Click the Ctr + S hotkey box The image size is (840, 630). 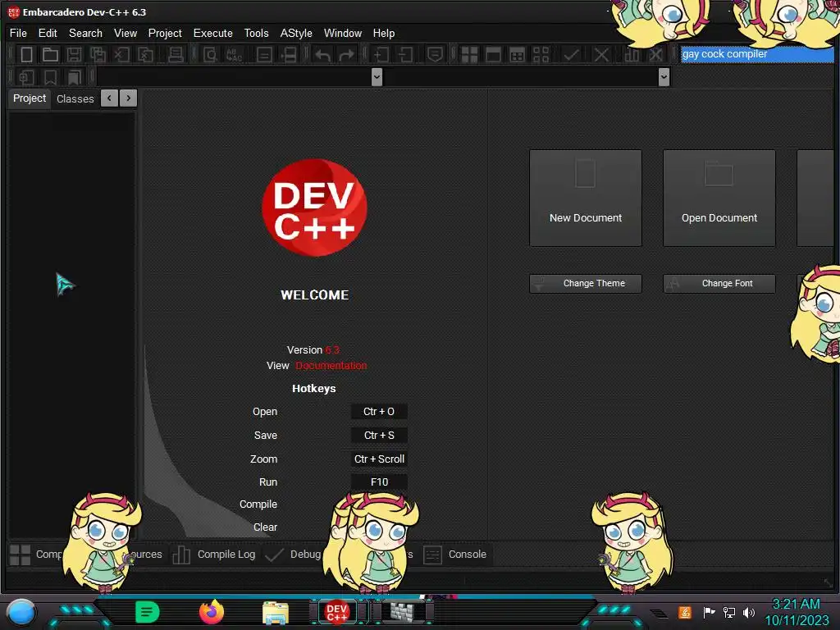pyautogui.click(x=379, y=435)
